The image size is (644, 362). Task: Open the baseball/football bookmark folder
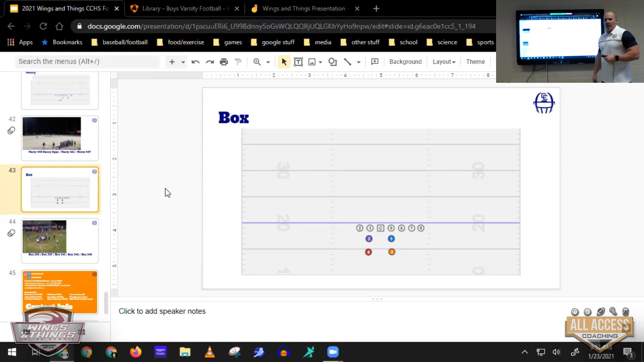pos(119,42)
